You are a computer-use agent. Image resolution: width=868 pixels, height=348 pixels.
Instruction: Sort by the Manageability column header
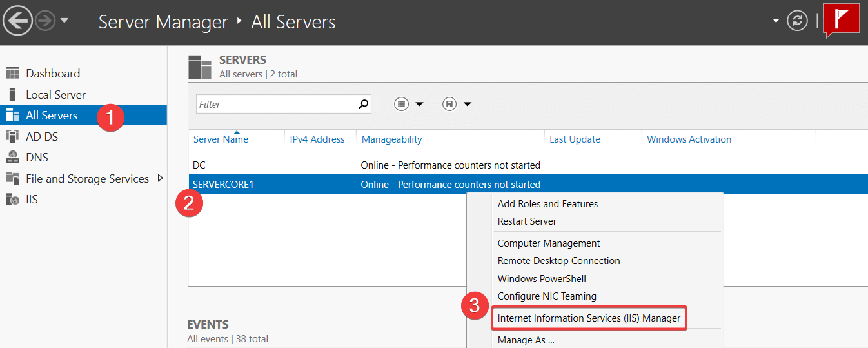pos(391,139)
